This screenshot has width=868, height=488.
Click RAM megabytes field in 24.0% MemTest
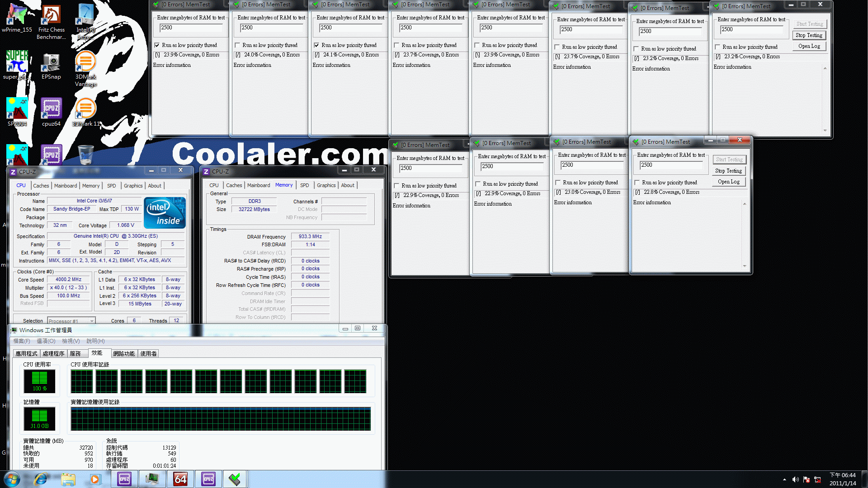pyautogui.click(x=271, y=28)
